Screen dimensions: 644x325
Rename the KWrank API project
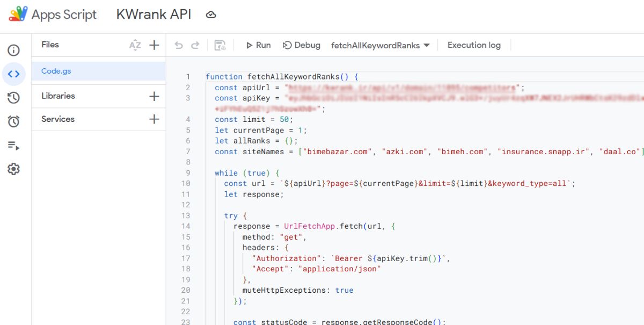153,15
